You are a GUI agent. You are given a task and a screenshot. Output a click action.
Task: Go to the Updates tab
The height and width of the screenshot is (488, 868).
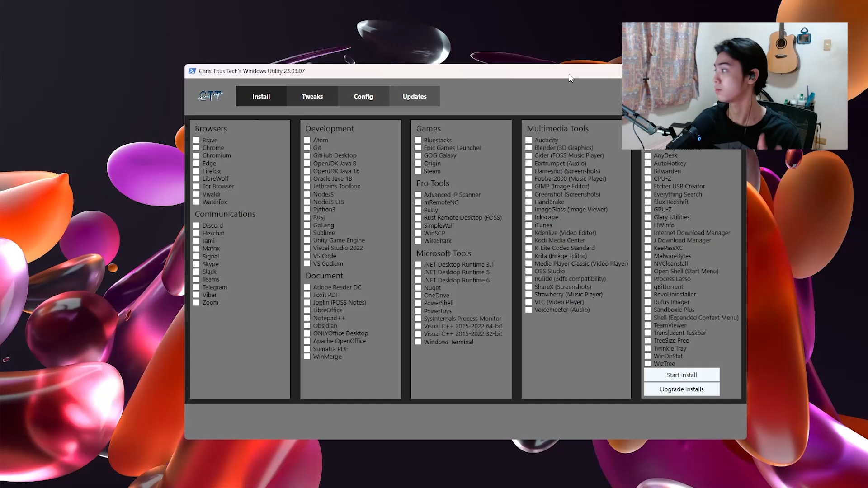tap(414, 96)
